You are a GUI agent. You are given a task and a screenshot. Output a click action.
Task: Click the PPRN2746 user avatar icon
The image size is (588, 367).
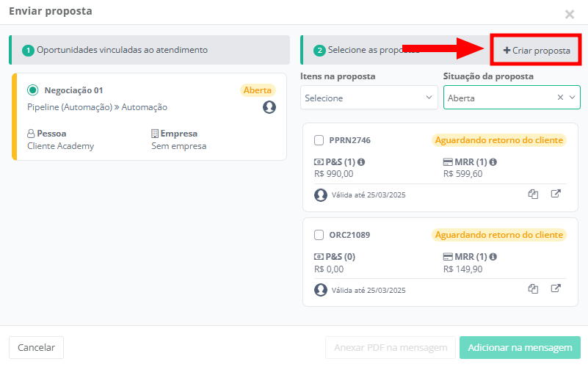[x=321, y=195]
